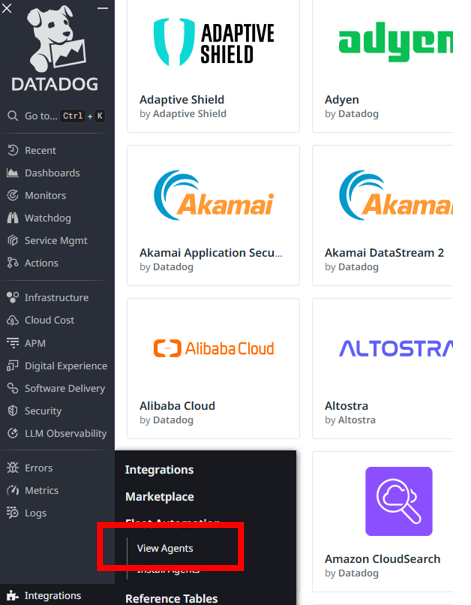
Task: Open Monitors in the sidebar
Action: click(45, 196)
